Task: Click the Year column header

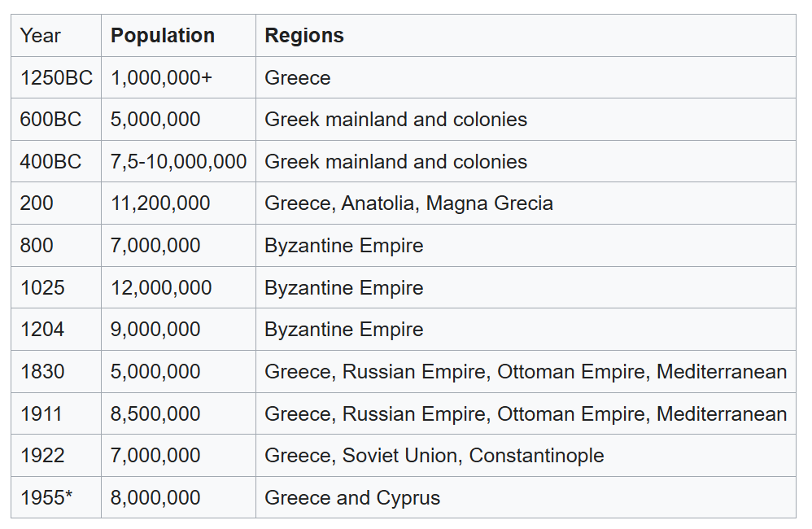Action: coord(41,36)
